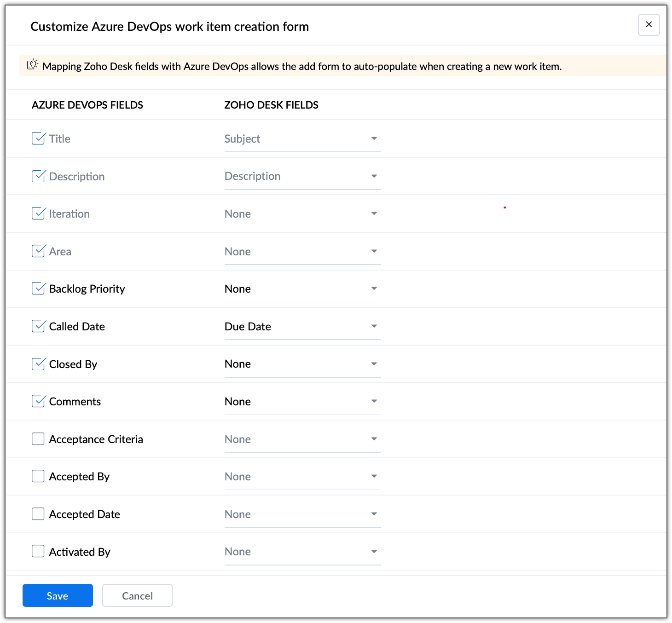672x623 pixels.
Task: Uncheck the Comments field checkbox
Action: (x=38, y=401)
